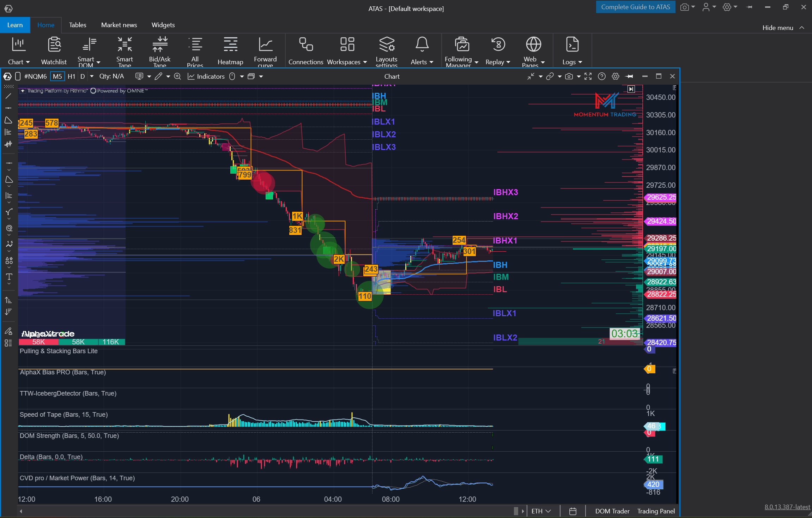Click Complete Guide to ATAS button
The width and height of the screenshot is (812, 518).
(x=636, y=7)
